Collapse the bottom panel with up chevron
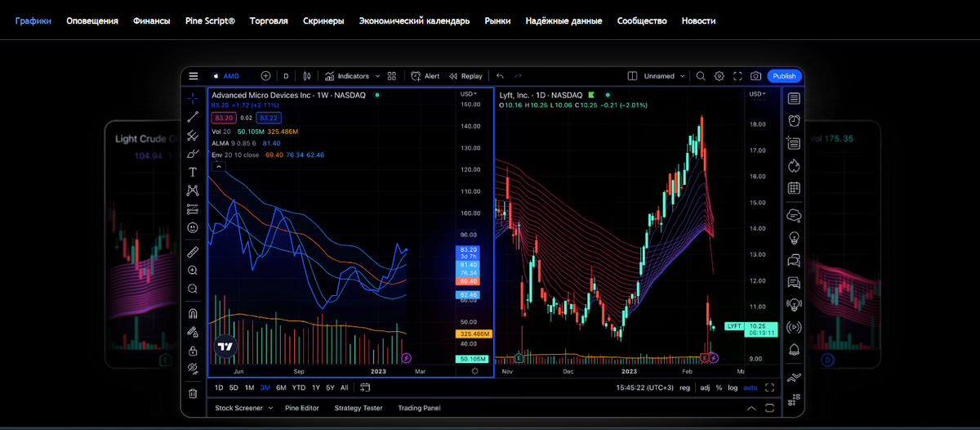The image size is (980, 430). pos(751,408)
